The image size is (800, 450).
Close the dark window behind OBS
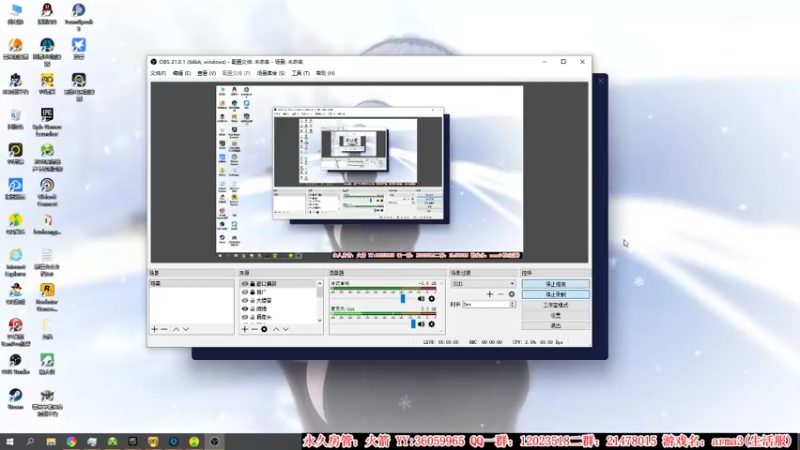(x=601, y=81)
